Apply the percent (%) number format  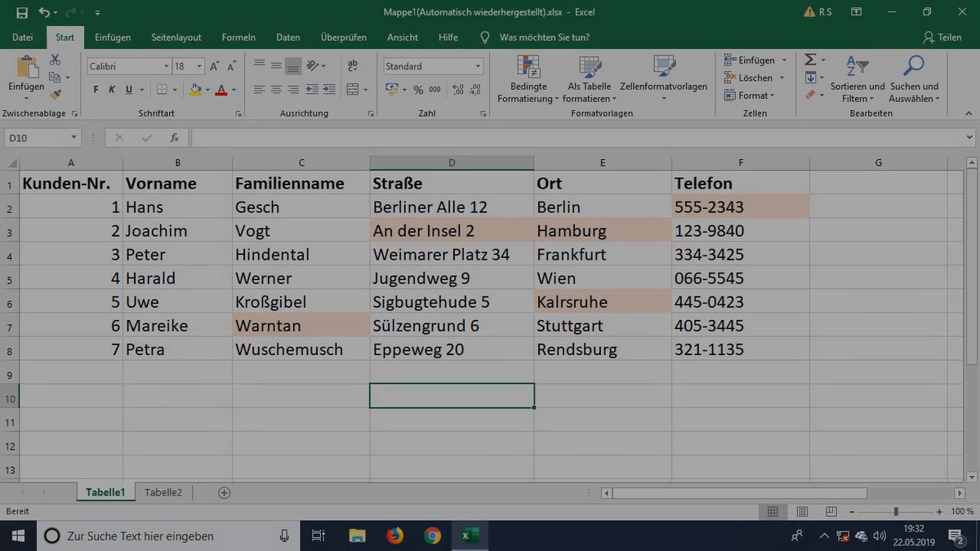click(417, 89)
